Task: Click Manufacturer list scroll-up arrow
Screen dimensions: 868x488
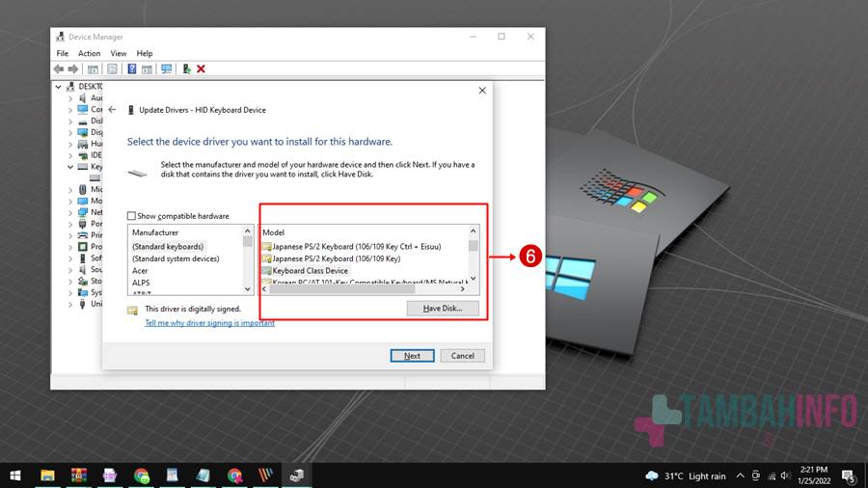Action: point(248,231)
